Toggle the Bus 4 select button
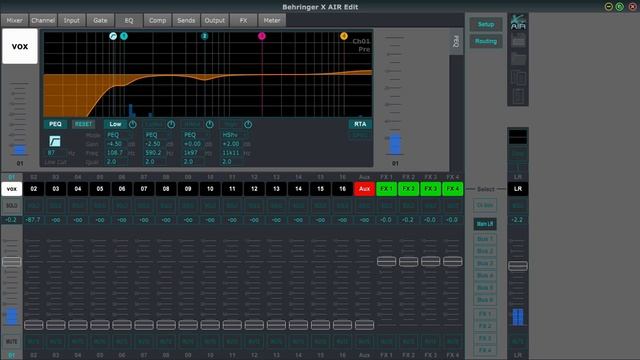640x360 pixels. 485,276
